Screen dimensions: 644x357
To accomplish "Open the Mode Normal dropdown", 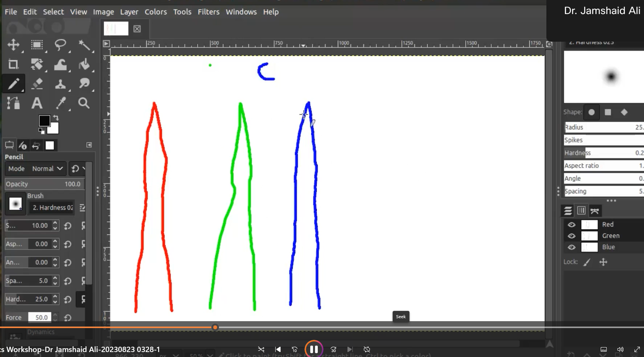I will (36, 169).
